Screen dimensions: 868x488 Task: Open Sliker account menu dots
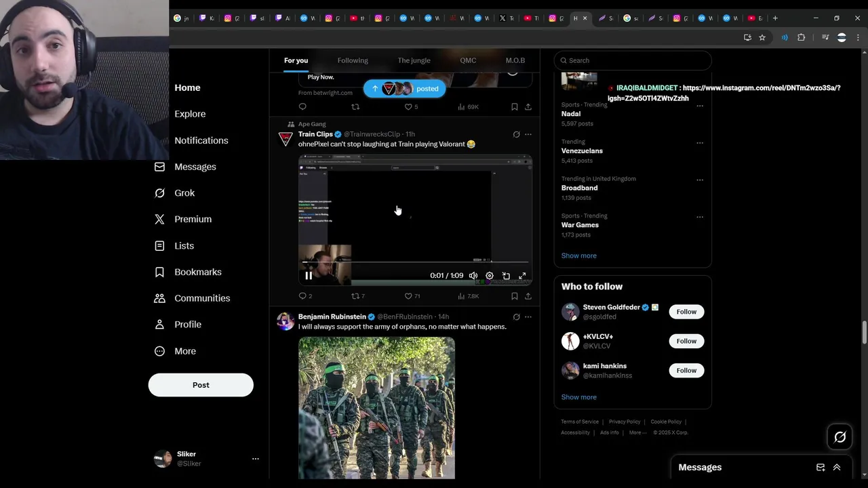(x=256, y=459)
